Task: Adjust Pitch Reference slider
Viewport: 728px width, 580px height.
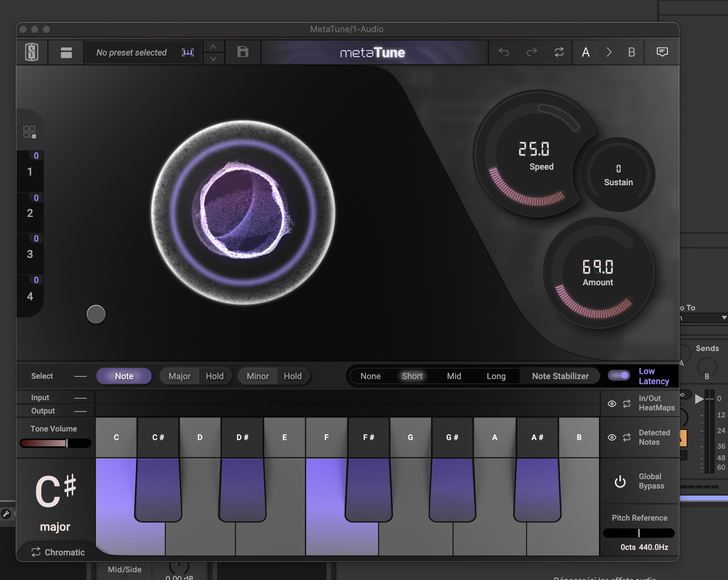Action: coord(639,533)
